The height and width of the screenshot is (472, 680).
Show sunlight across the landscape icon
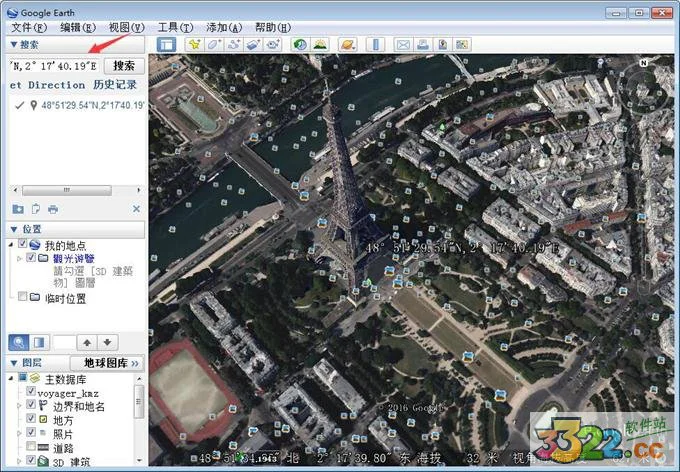[x=320, y=44]
